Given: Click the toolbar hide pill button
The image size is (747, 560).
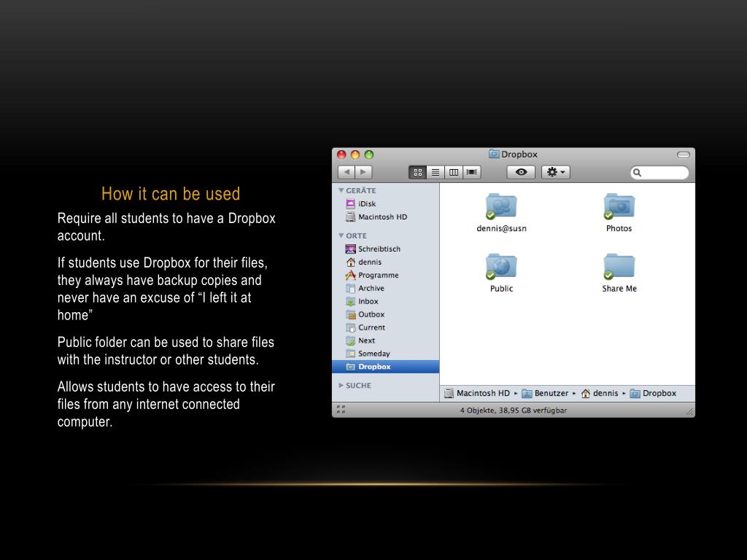Looking at the screenshot, I should 683,155.
